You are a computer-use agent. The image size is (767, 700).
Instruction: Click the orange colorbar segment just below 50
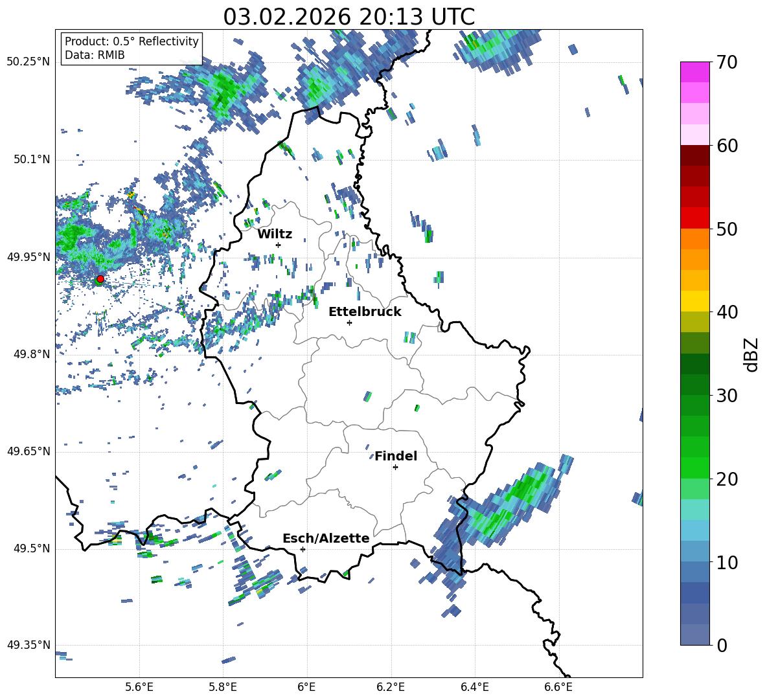694,239
